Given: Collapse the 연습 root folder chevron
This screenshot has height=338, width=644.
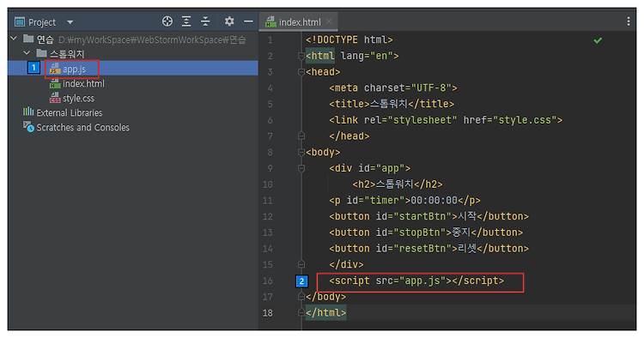Looking at the screenshot, I should tap(14, 39).
